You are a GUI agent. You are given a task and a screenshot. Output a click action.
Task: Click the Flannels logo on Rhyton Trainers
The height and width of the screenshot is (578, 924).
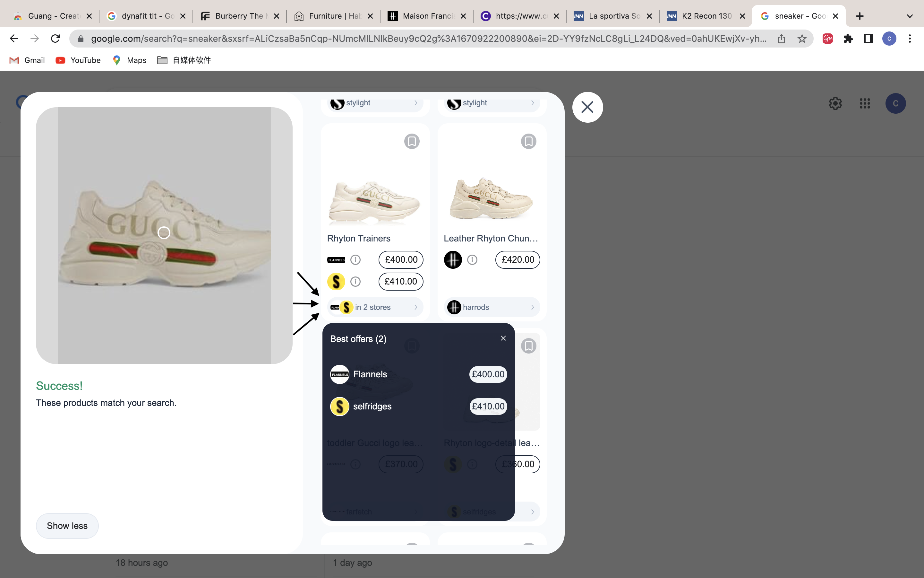[x=336, y=260]
